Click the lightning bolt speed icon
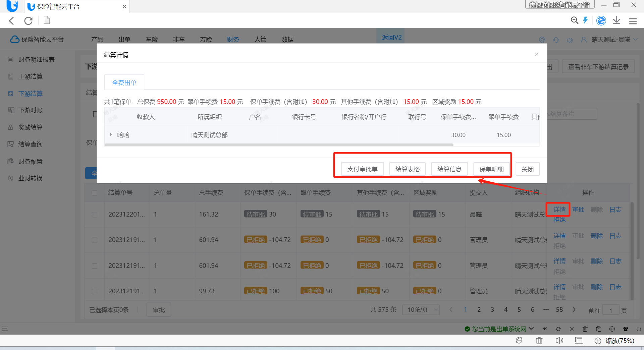This screenshot has height=350, width=644. click(585, 20)
